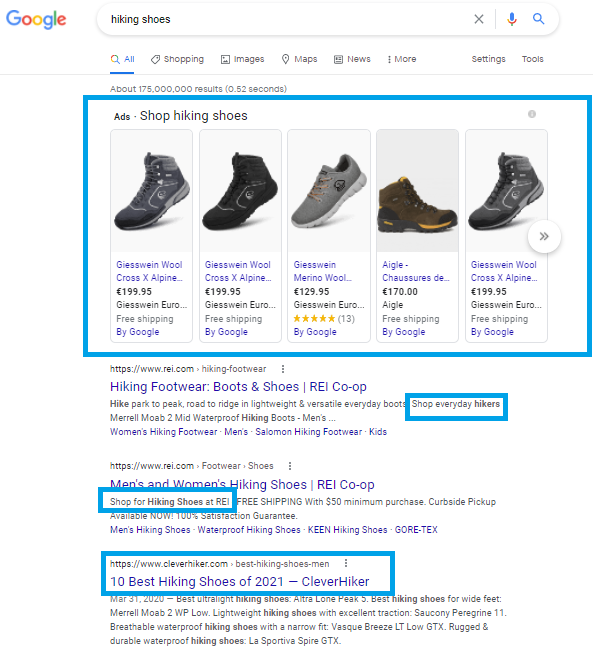This screenshot has width=593, height=655.
Task: Open Salomon Hiking Footwear sitelink
Action: [x=309, y=432]
